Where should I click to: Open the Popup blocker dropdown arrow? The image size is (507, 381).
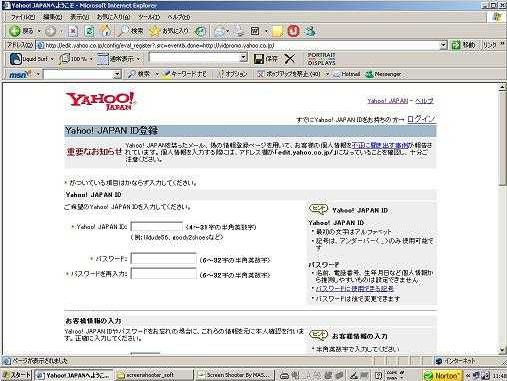click(x=327, y=74)
